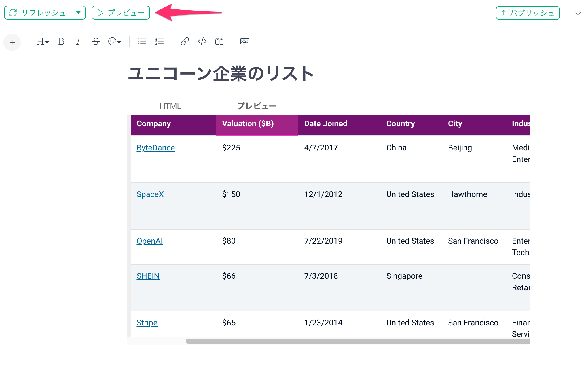Click the Company column header
The width and height of the screenshot is (588, 374).
[173, 125]
